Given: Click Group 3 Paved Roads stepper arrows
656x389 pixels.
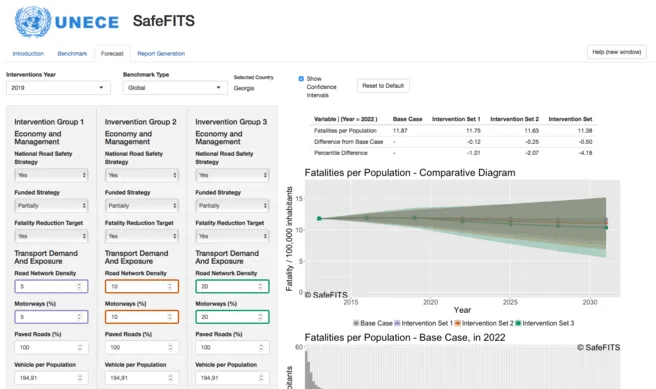Looking at the screenshot, I should (261, 348).
